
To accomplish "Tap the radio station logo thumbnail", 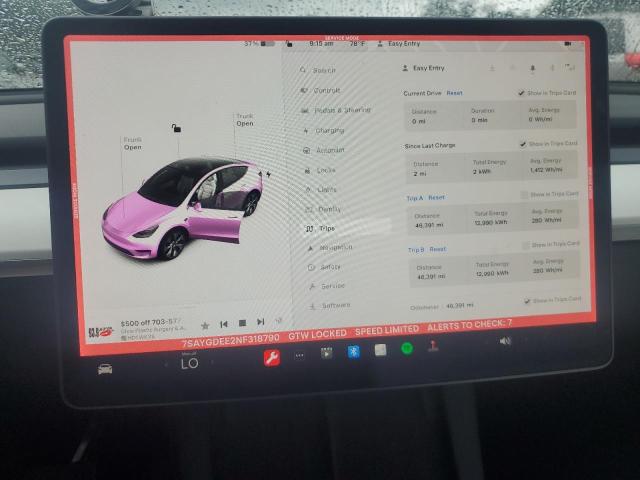I will click(101, 332).
